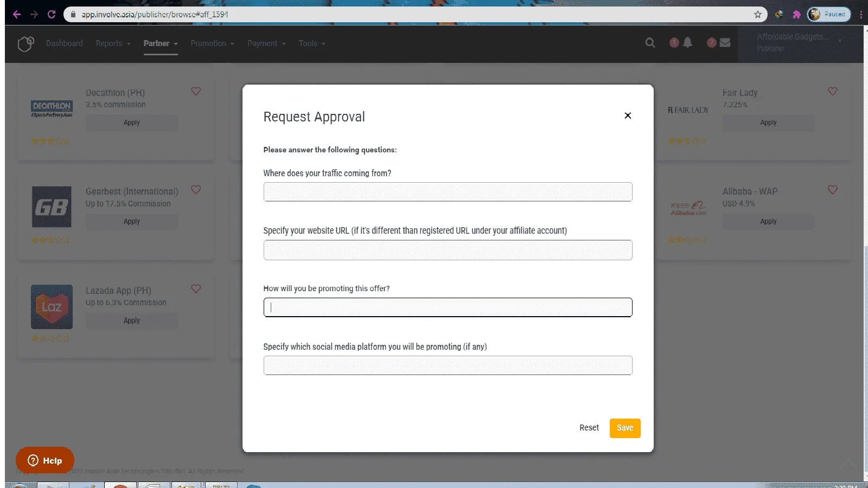The height and width of the screenshot is (488, 868).
Task: Favorite Fair Lady heart icon
Action: click(833, 91)
